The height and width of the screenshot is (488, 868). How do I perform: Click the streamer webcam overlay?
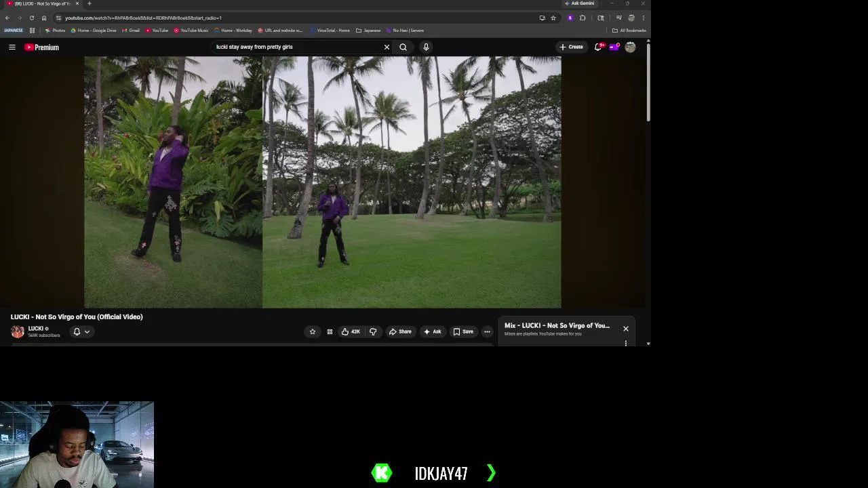[x=77, y=445]
